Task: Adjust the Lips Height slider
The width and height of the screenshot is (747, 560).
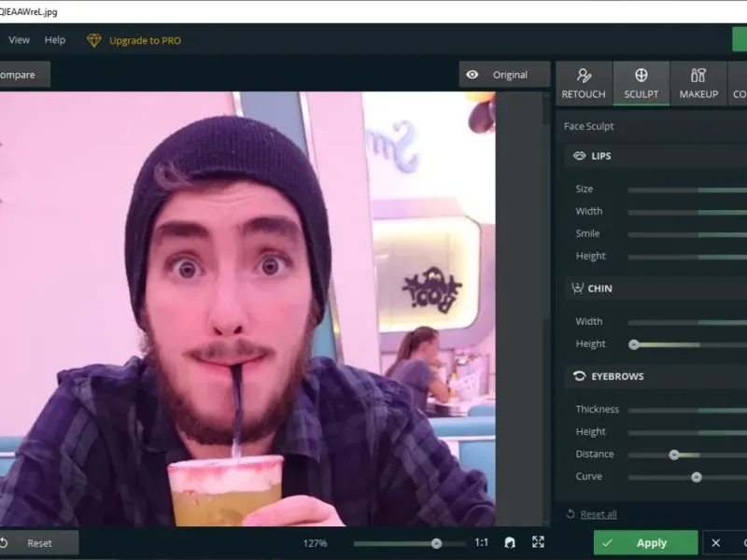Action: coord(687,258)
